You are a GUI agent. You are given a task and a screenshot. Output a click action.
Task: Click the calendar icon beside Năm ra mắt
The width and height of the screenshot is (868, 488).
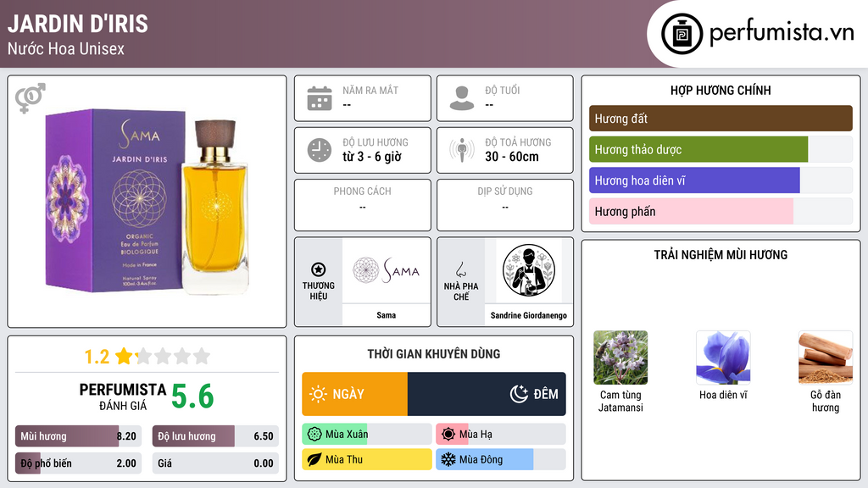pos(320,98)
